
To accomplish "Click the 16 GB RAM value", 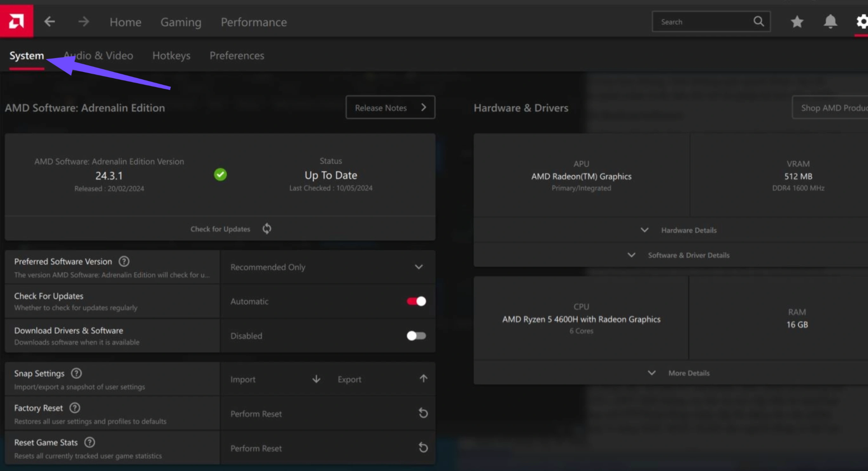I will (797, 324).
